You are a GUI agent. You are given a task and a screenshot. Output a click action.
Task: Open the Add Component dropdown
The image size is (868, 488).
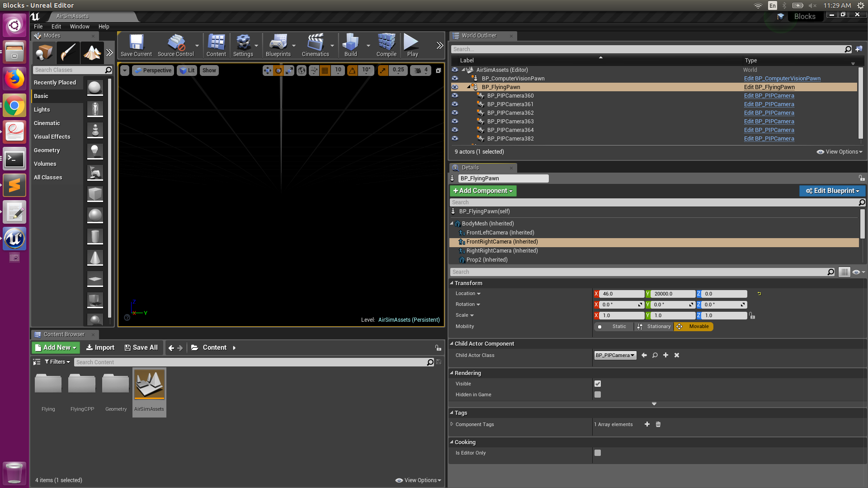coord(483,191)
